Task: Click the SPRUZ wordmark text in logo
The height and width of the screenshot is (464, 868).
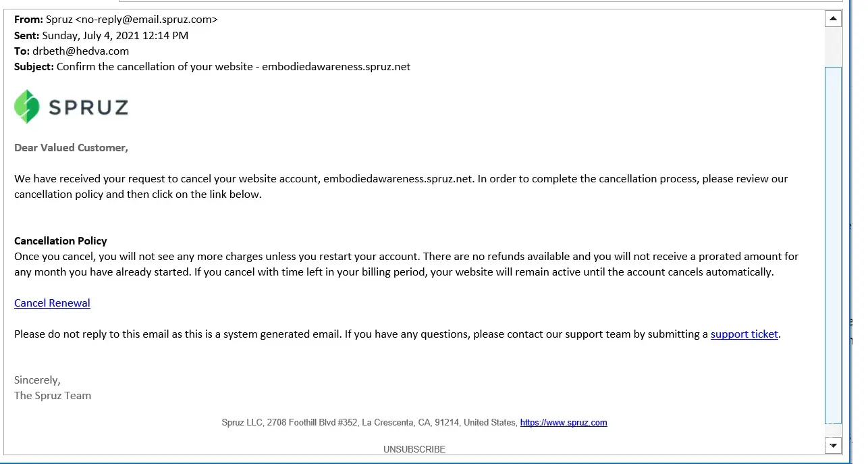Action: 88,107
